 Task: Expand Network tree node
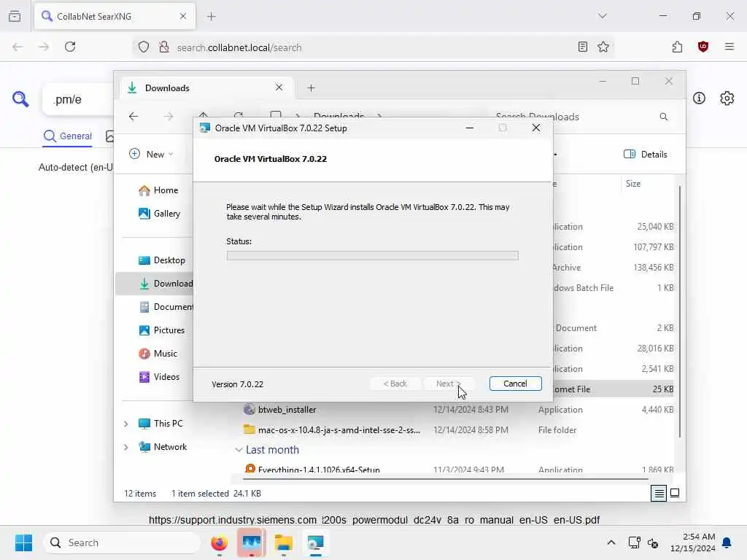pyautogui.click(x=125, y=447)
